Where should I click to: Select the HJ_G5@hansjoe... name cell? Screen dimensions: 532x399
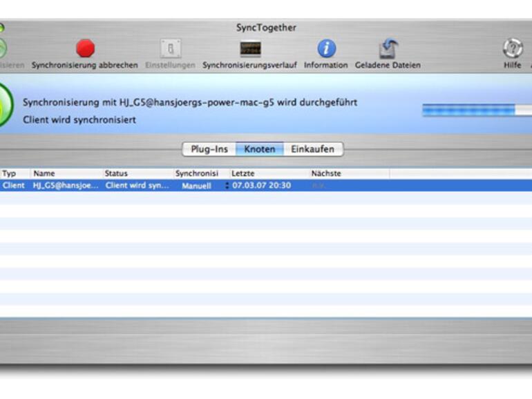pyautogui.click(x=66, y=186)
